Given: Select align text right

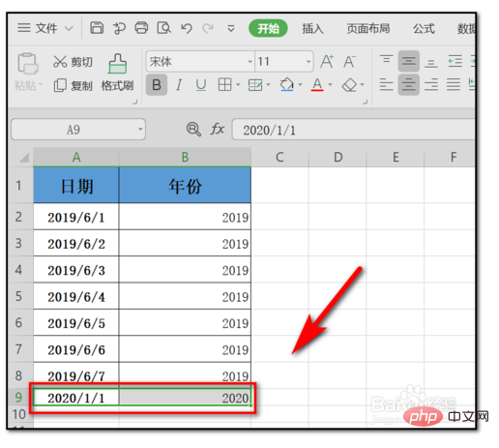Looking at the screenshot, I should click(430, 85).
